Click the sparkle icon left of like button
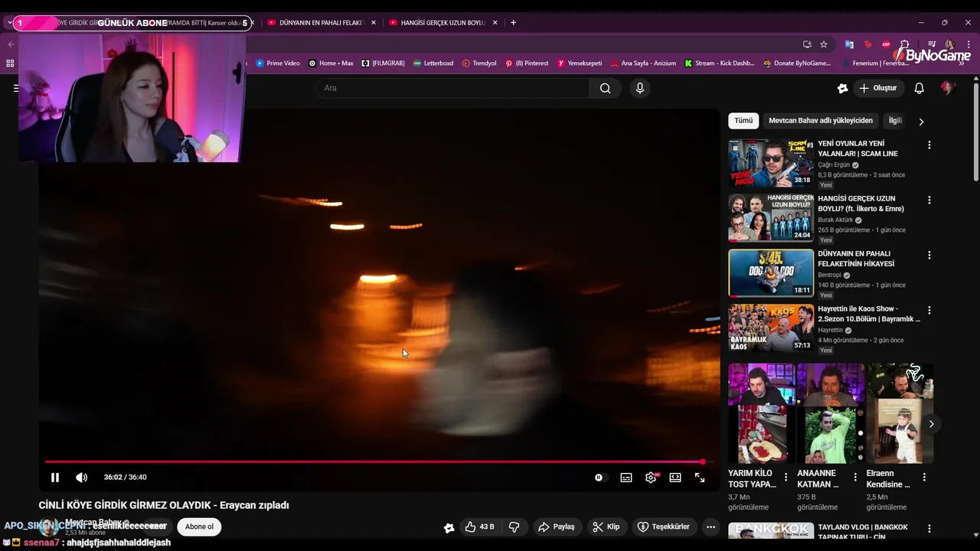The image size is (980, 551). click(449, 527)
